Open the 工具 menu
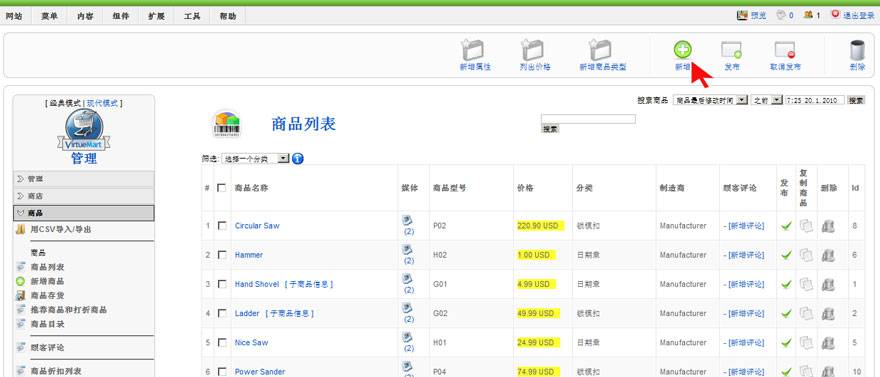Viewport: 880px width, 377px height. coord(192,16)
